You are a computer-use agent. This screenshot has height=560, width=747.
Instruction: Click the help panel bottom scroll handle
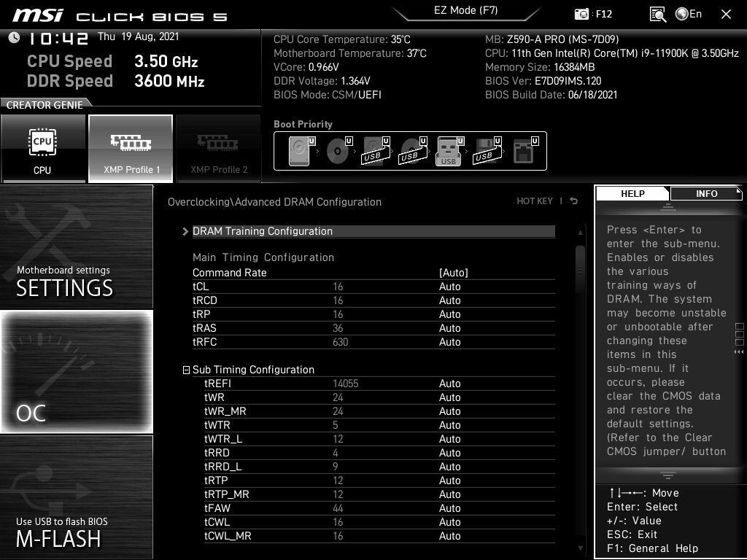point(668,475)
